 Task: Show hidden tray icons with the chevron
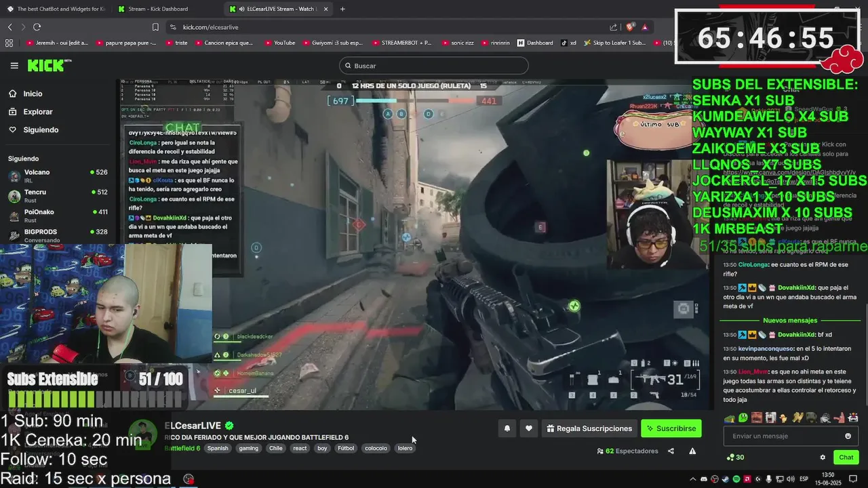tap(693, 479)
